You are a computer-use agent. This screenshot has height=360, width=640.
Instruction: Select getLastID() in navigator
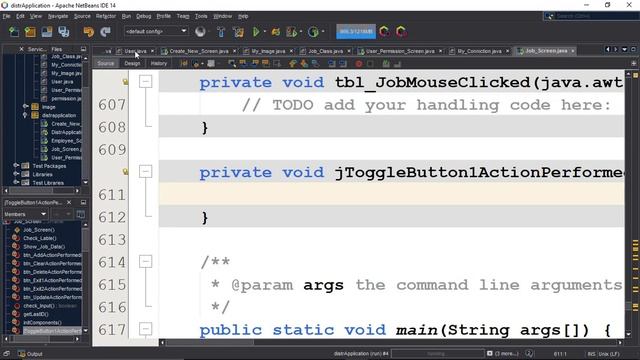pyautogui.click(x=36, y=314)
